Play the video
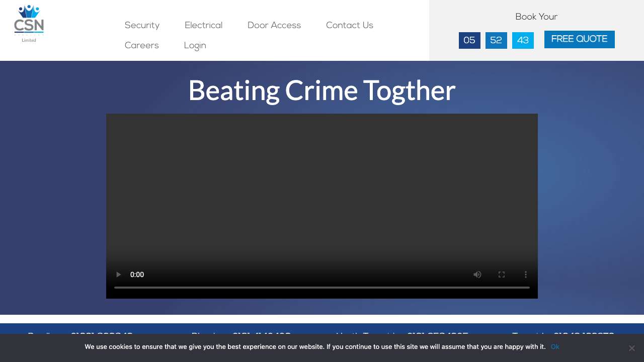The height and width of the screenshot is (362, 644). (x=119, y=275)
